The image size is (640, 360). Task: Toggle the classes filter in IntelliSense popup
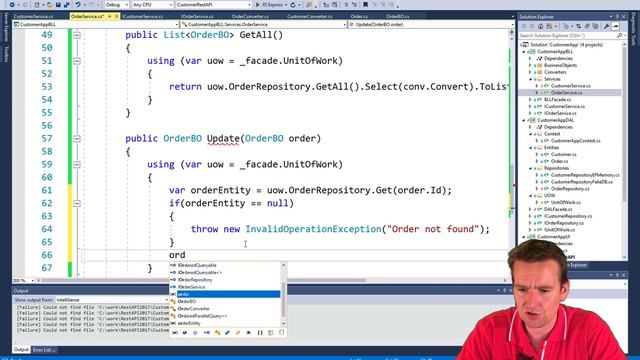[217, 333]
